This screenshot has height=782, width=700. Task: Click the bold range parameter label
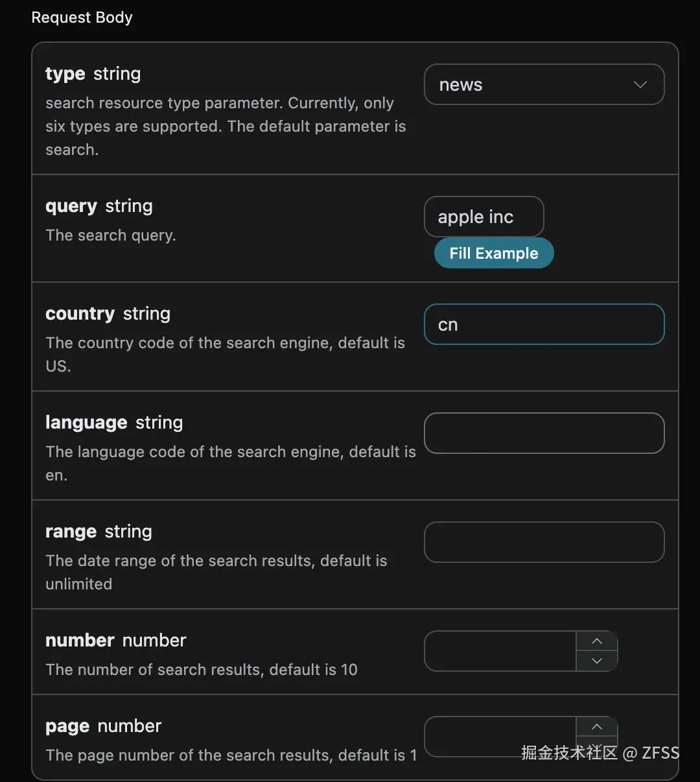[x=71, y=532]
